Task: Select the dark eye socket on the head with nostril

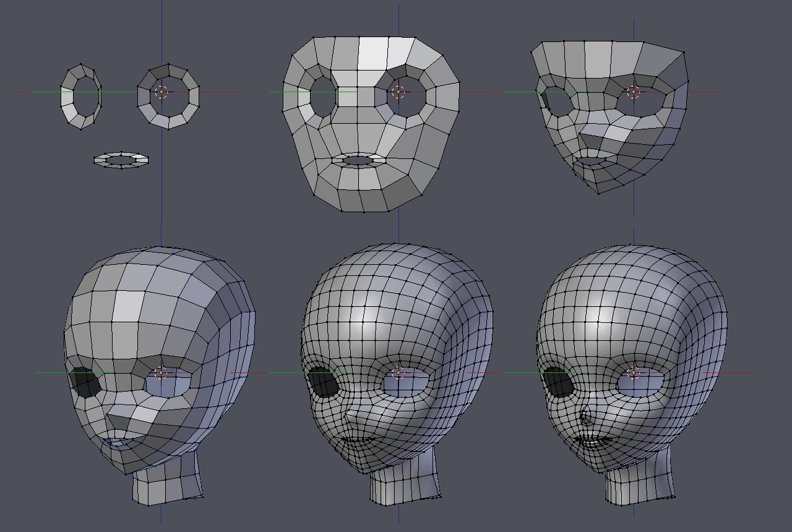Action: tap(557, 382)
